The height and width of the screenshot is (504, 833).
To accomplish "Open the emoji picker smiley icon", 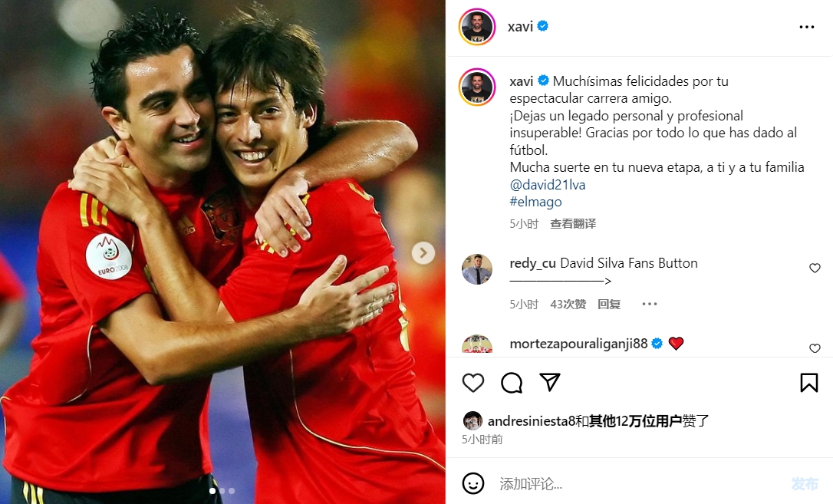I will coord(472,483).
